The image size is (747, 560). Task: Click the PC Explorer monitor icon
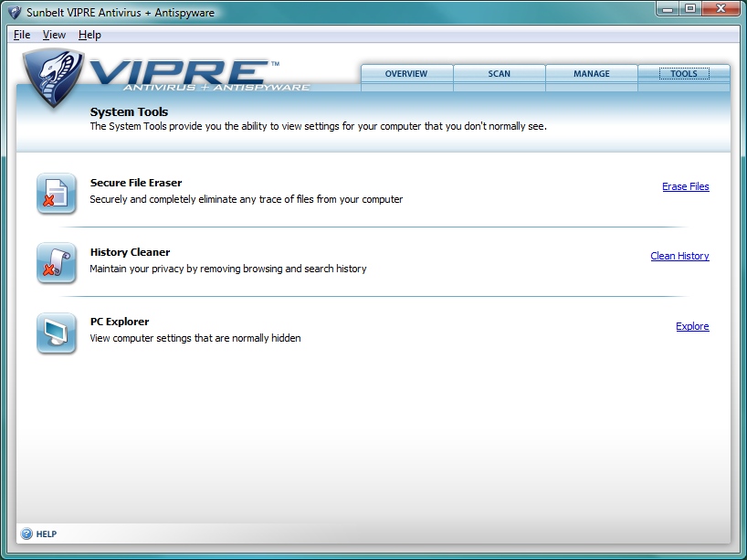[x=56, y=333]
